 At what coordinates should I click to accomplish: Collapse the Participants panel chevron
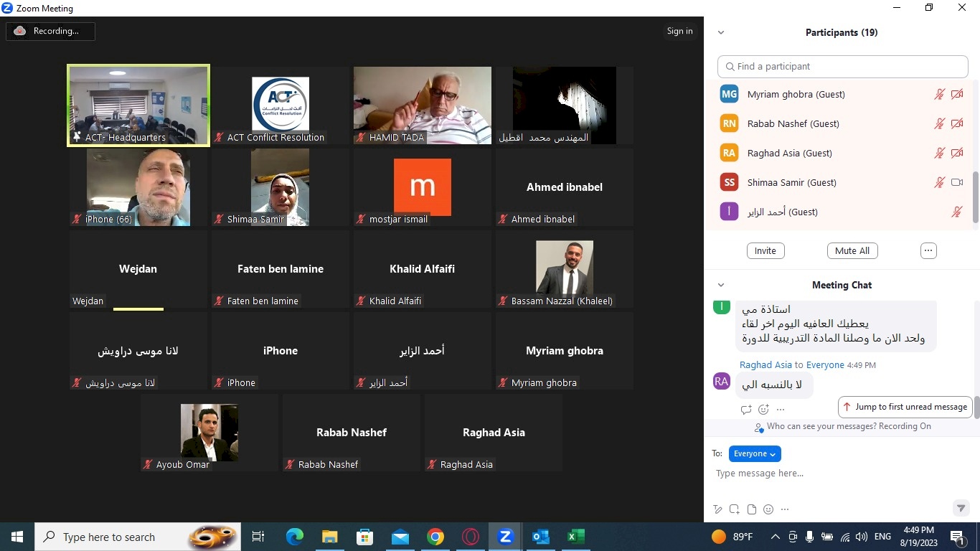click(721, 32)
